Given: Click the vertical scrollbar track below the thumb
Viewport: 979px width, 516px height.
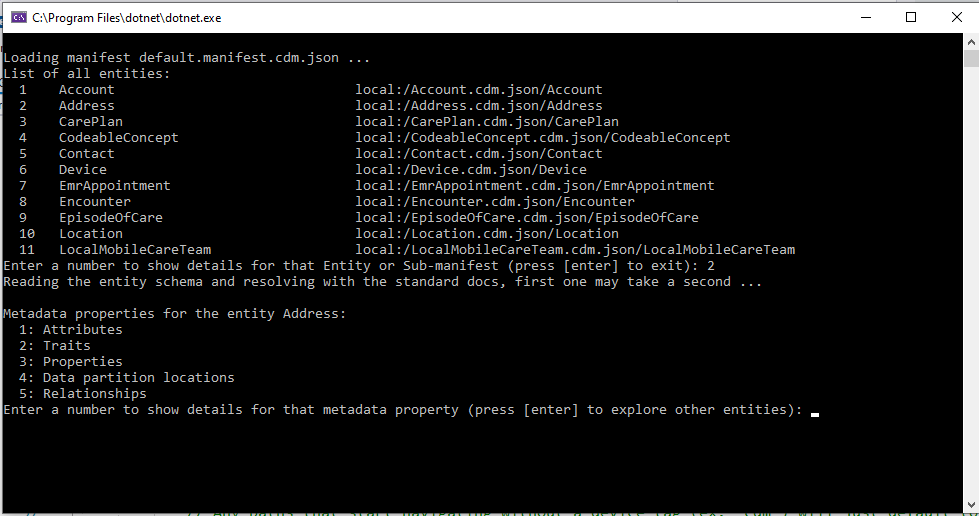Looking at the screenshot, I should tap(970, 300).
